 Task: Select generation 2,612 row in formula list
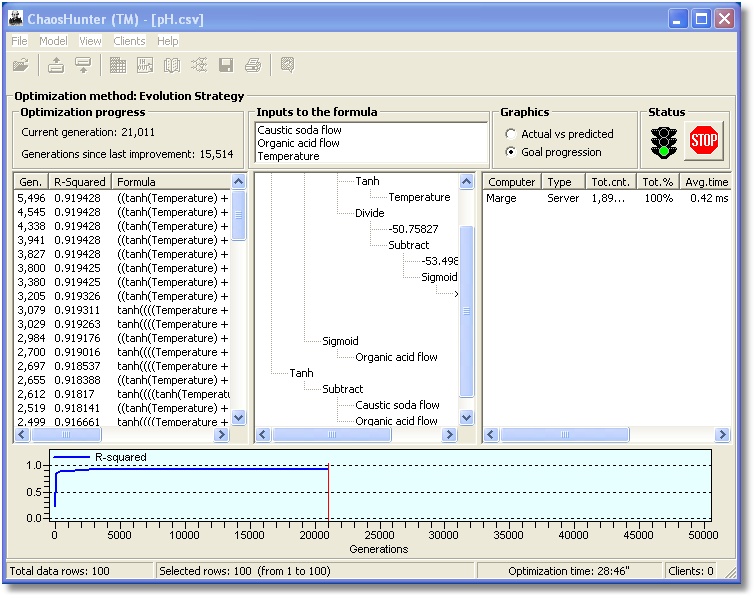123,394
